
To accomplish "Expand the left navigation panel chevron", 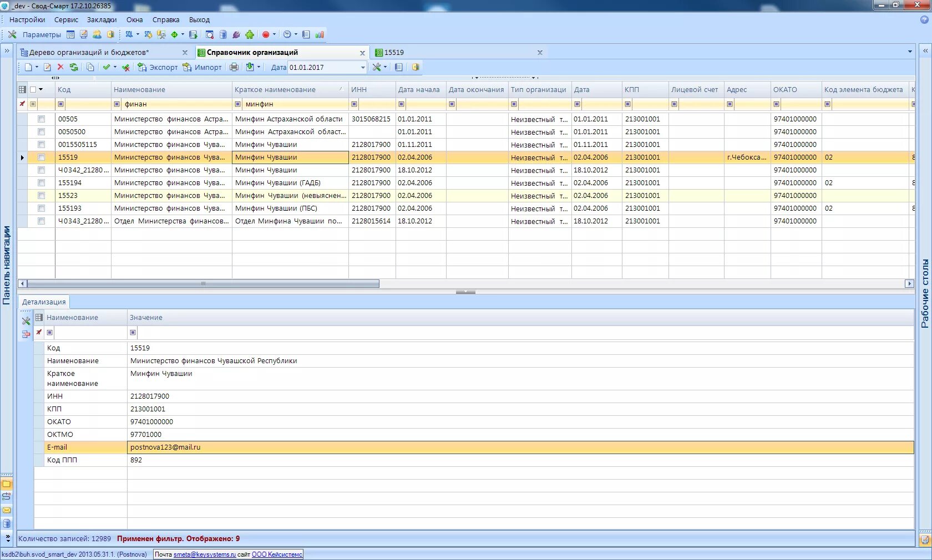I will [7, 51].
